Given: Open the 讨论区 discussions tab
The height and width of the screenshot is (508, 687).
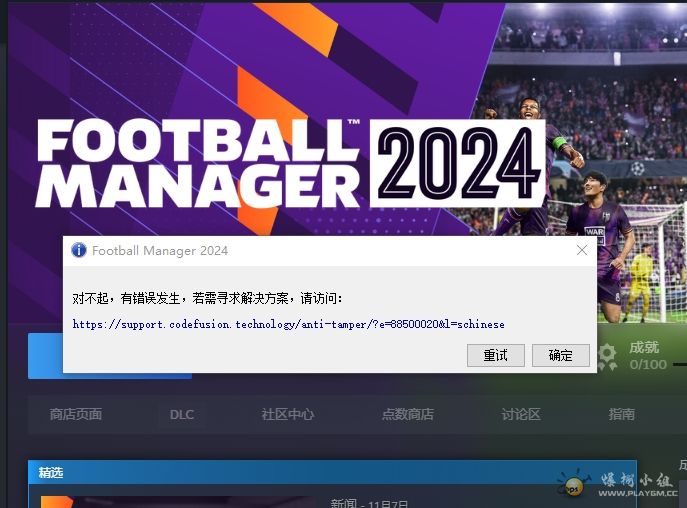Looking at the screenshot, I should click(x=521, y=414).
